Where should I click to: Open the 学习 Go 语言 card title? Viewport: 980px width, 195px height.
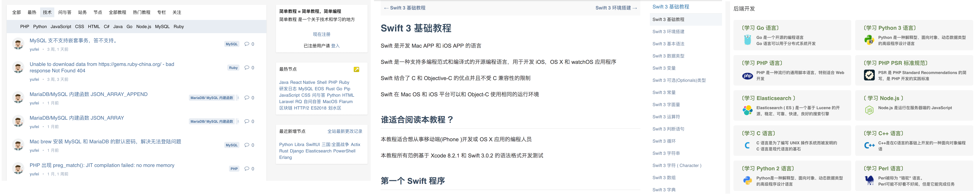click(x=760, y=28)
